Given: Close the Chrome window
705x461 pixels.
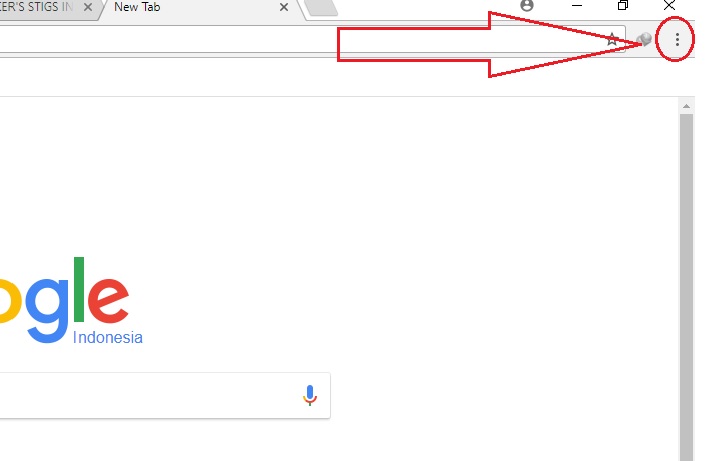Looking at the screenshot, I should click(x=669, y=5).
